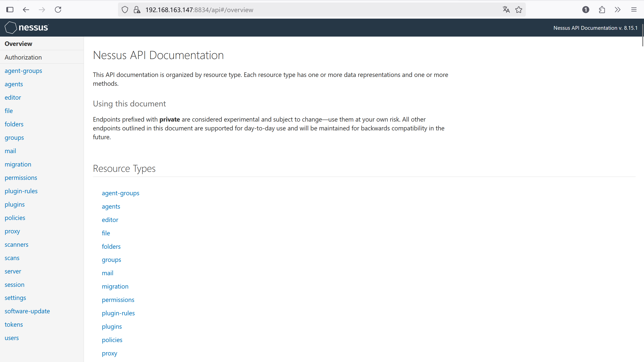The image size is (644, 362).
Task: Open proxy under Resource Types
Action: click(110, 353)
